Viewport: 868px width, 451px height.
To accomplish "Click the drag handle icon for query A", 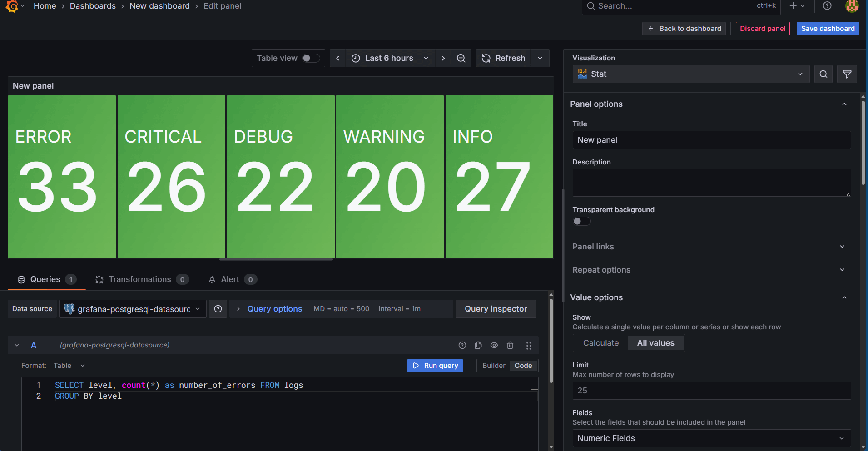I will pyautogui.click(x=529, y=345).
